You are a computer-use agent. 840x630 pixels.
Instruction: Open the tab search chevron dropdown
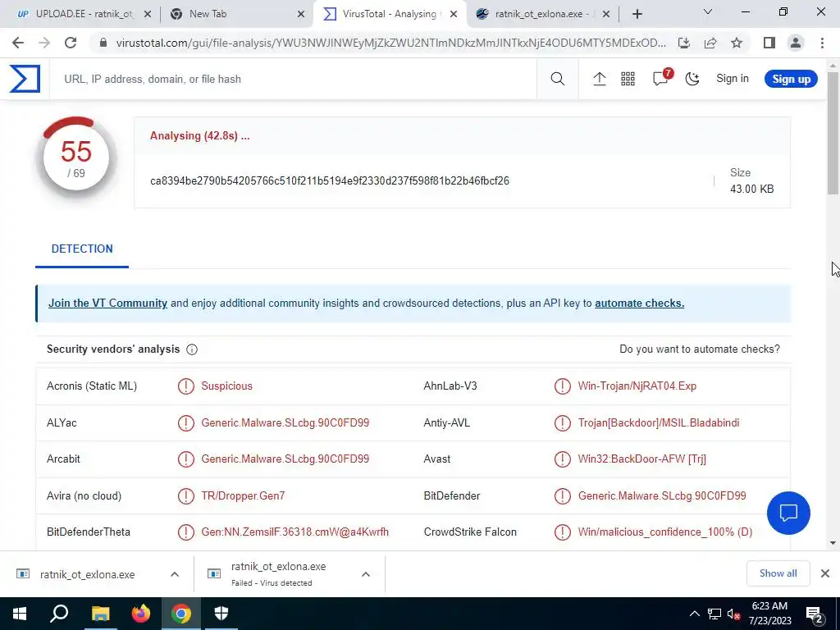pos(708,11)
